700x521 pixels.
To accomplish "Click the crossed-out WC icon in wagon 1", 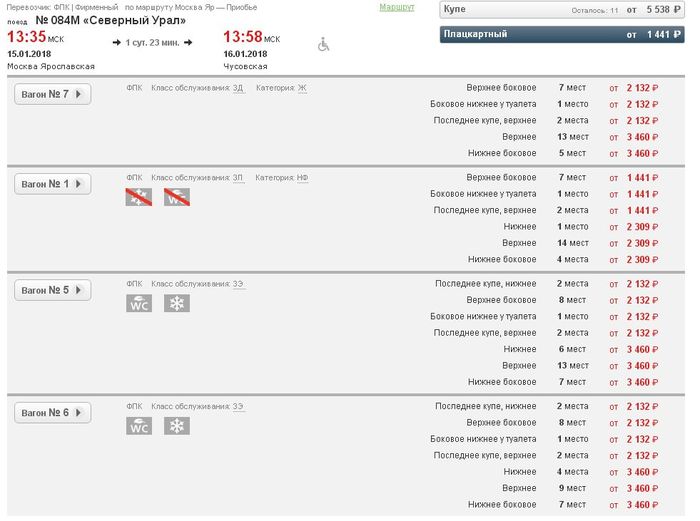I will 176,197.
